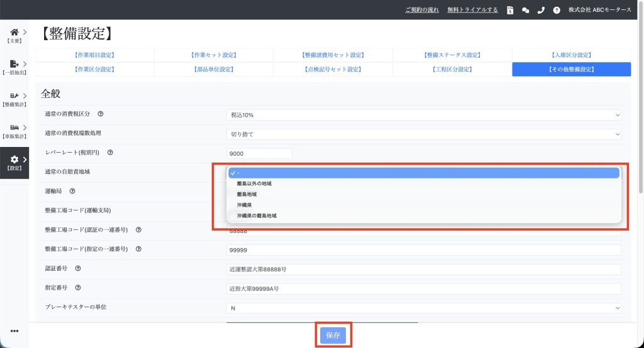Click the phone icon in top bar
Image resolution: width=644 pixels, height=348 pixels.
point(541,10)
